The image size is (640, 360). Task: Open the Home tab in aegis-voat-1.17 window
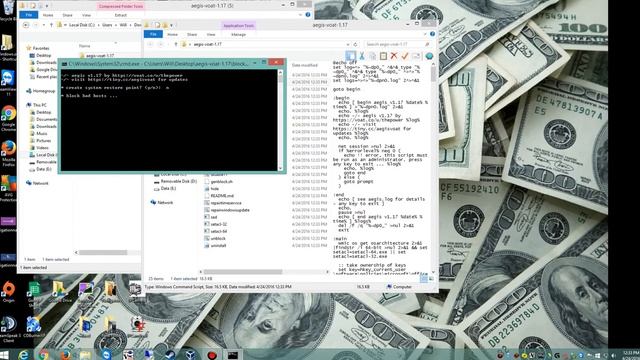(x=172, y=35)
